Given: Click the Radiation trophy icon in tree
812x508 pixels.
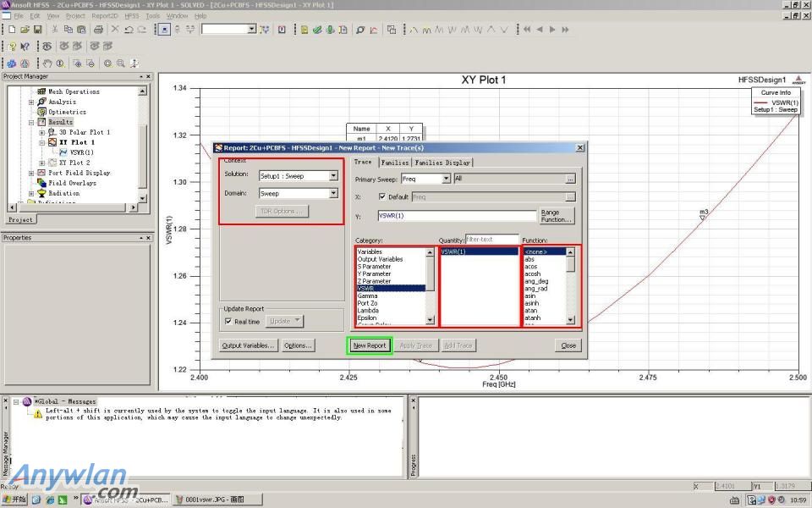Looking at the screenshot, I should [42, 193].
